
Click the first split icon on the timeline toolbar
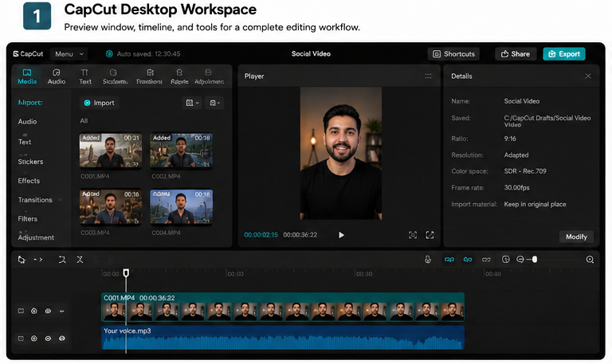(62, 260)
